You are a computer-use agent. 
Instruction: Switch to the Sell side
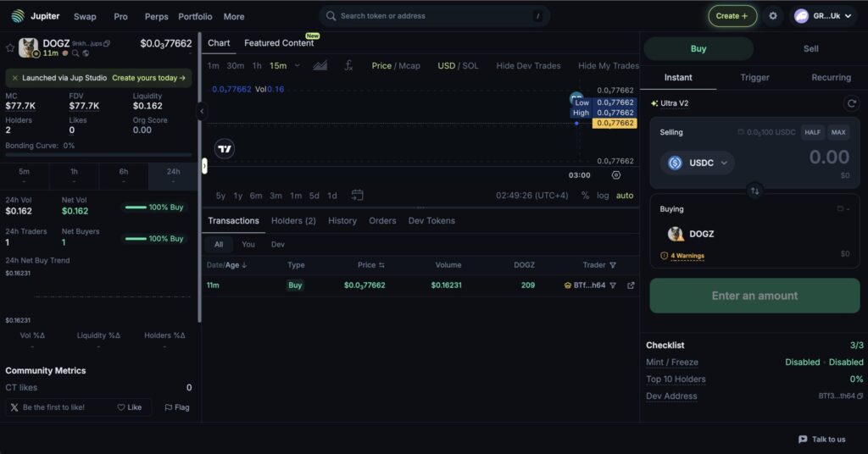click(810, 48)
